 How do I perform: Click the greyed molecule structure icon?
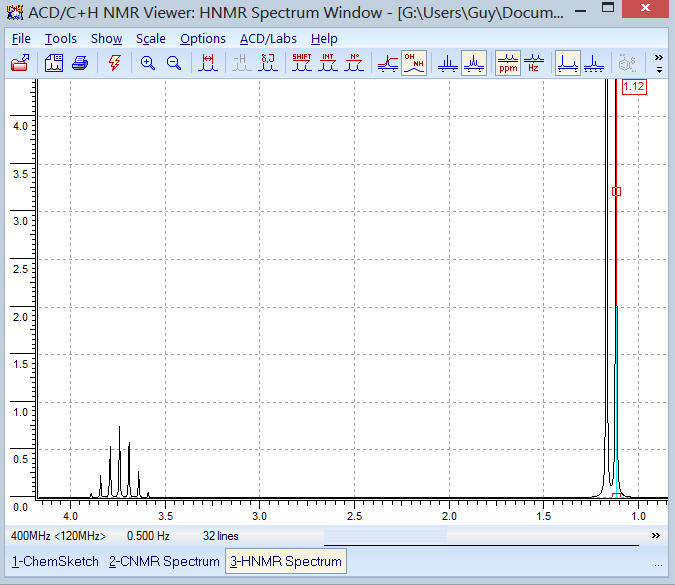pos(627,63)
